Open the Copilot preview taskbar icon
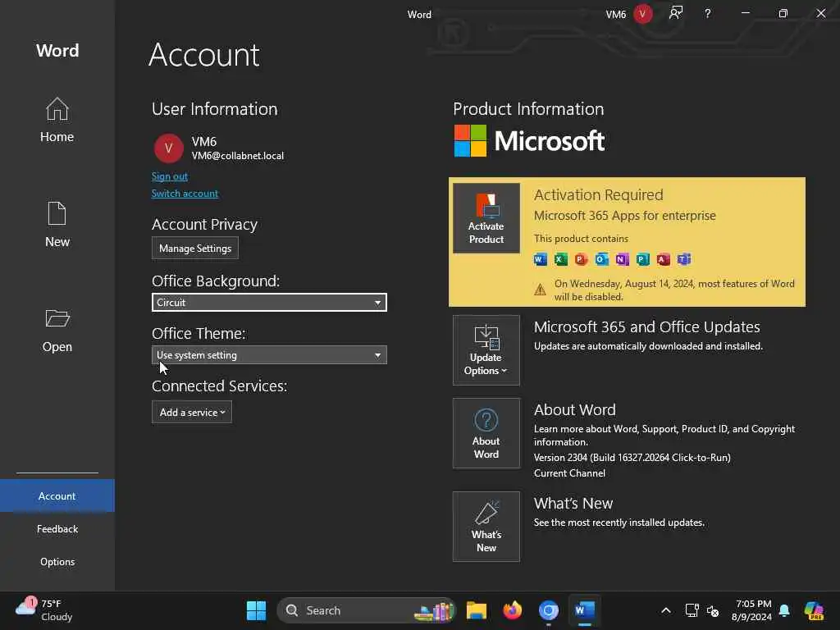The width and height of the screenshot is (840, 630). tap(814, 610)
